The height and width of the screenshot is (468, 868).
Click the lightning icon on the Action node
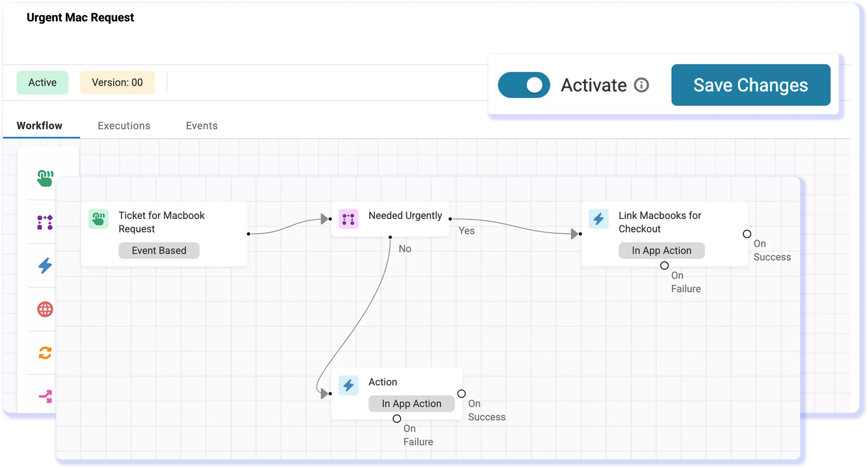click(x=348, y=385)
